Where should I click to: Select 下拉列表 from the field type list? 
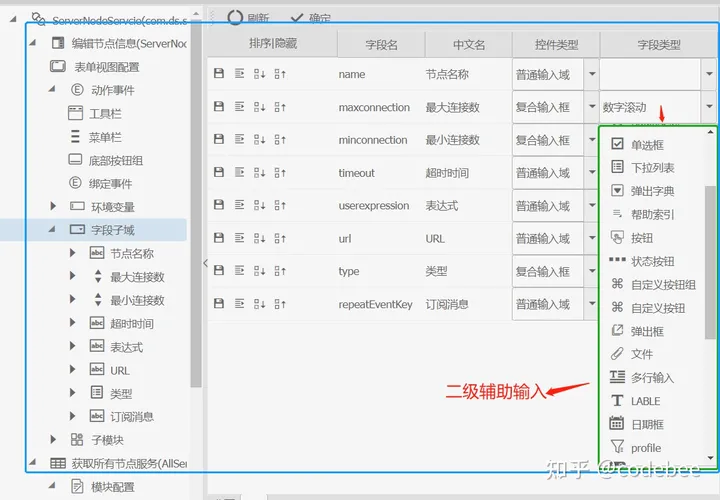pyautogui.click(x=652, y=168)
